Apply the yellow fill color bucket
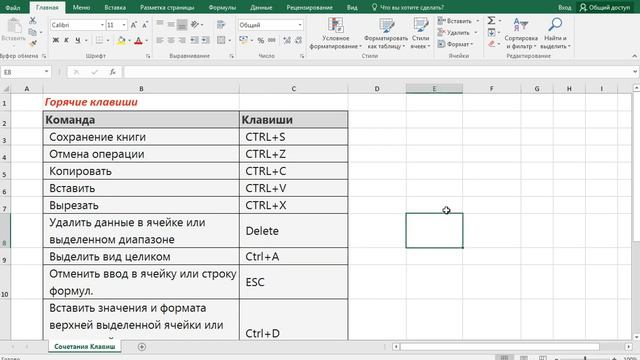Screen dimensions: 640x360 (121, 40)
